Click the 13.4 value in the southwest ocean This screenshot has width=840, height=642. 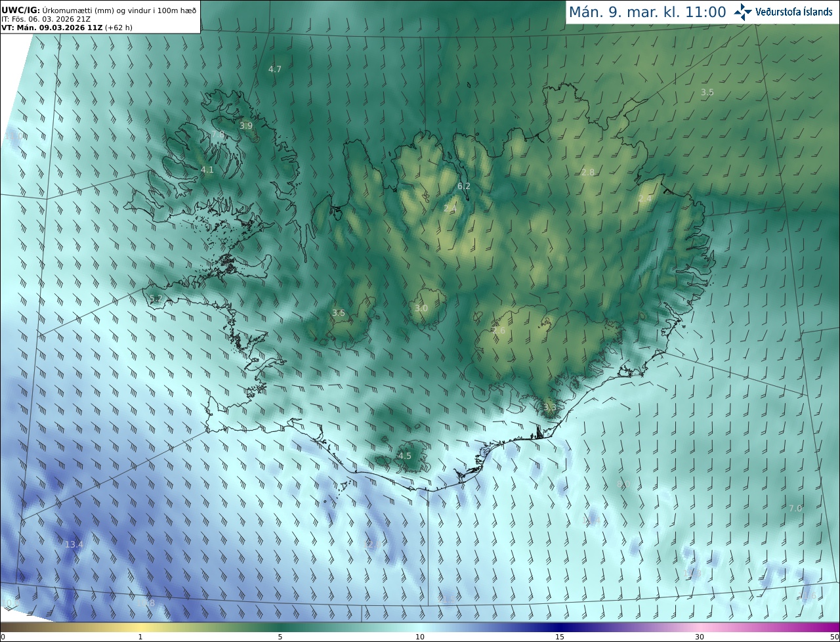[x=74, y=544]
